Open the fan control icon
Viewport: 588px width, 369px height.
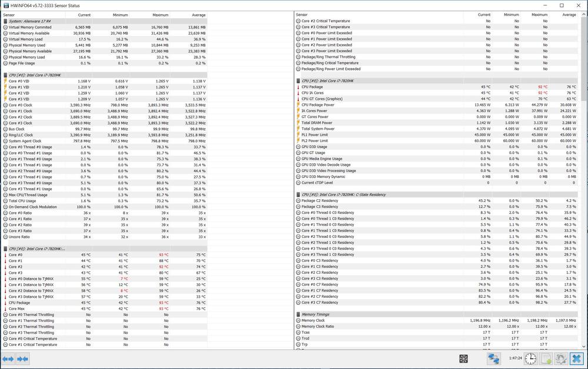(x=463, y=358)
